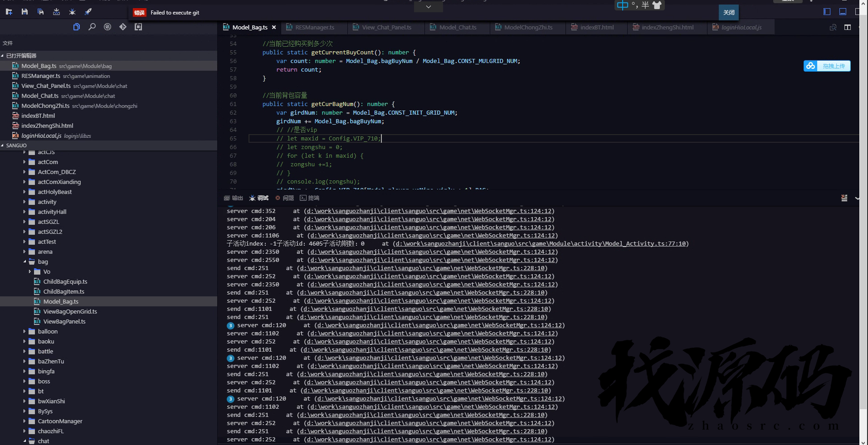Place cursor on code line 65 text
The height and width of the screenshot is (445, 868).
coord(329,138)
